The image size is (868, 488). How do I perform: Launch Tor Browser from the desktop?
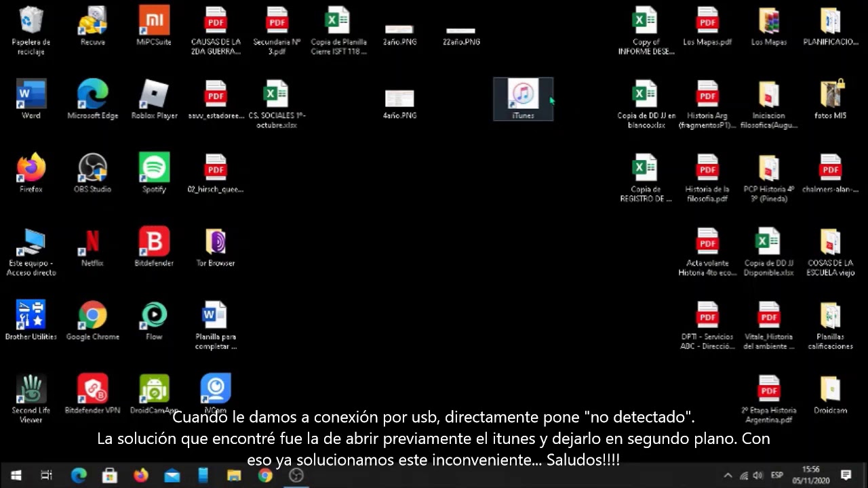pos(216,247)
